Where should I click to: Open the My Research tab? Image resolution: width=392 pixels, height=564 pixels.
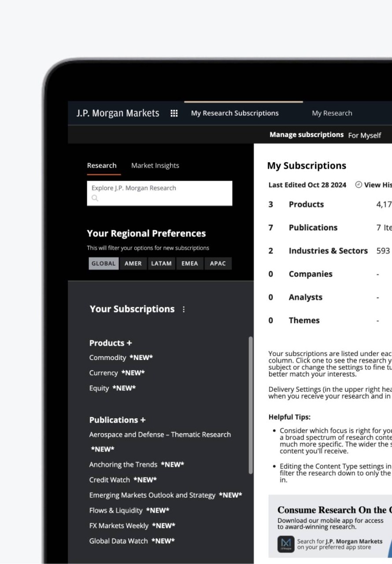pos(332,113)
